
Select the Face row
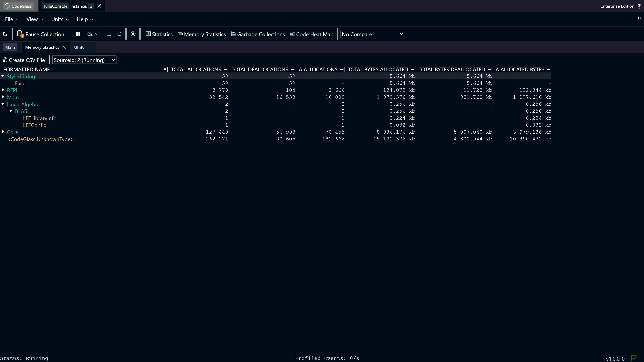click(x=276, y=83)
